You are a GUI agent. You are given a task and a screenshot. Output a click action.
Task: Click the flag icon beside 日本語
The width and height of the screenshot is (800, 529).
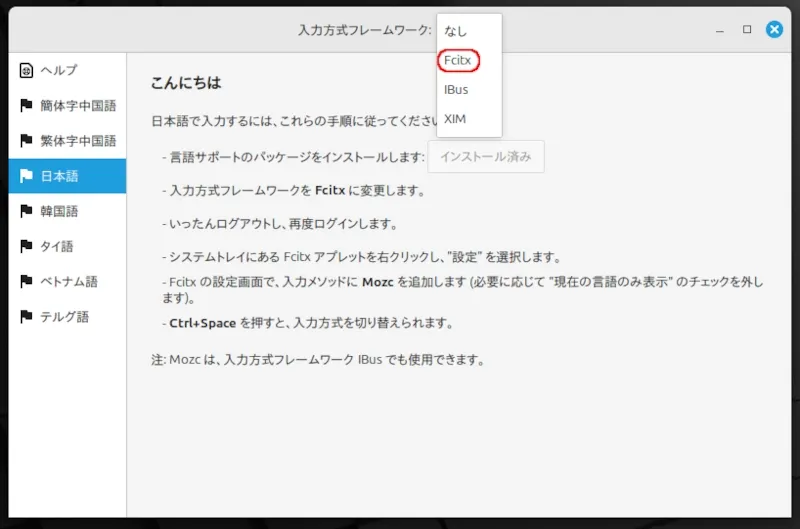click(x=26, y=176)
